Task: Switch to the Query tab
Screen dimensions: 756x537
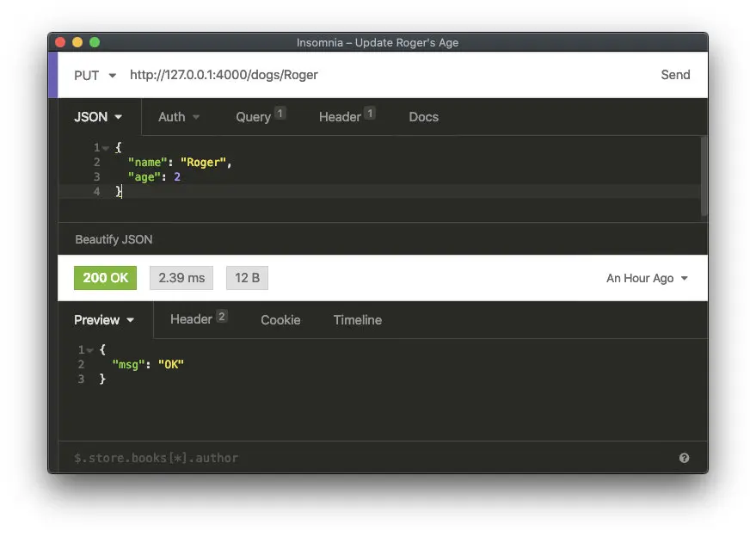Action: [261, 117]
